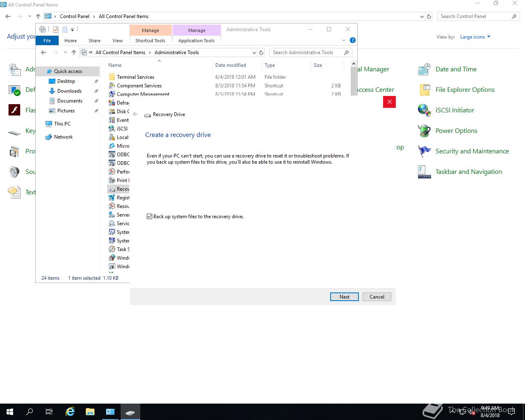Expand Administrative Tools address bar dropdown
Image resolution: width=525 pixels, height=420 pixels.
[254, 52]
